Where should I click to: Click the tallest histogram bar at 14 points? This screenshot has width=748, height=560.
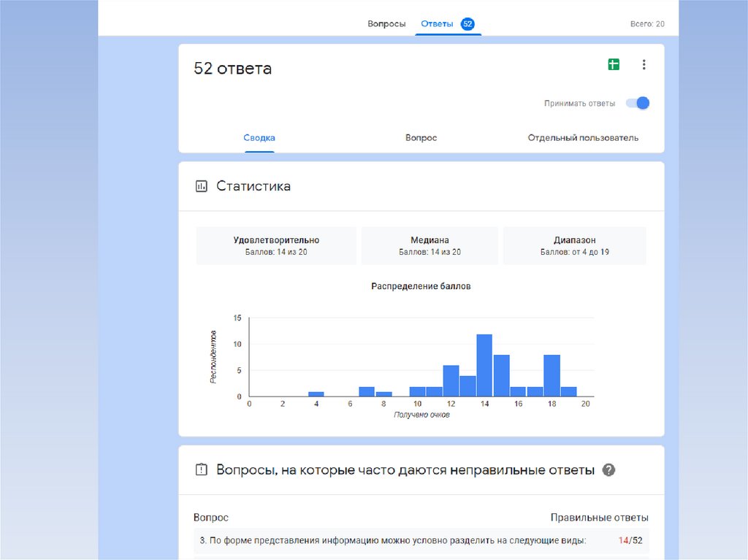click(x=484, y=366)
